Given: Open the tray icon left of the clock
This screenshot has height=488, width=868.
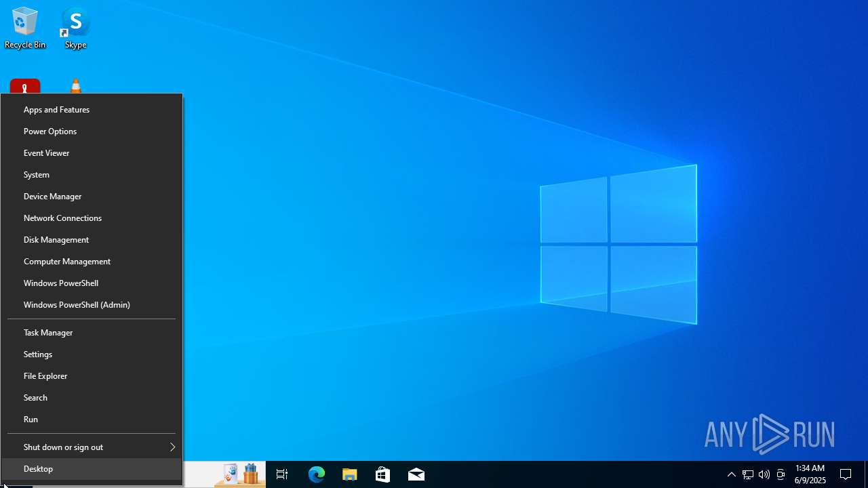Looking at the screenshot, I should [x=781, y=474].
